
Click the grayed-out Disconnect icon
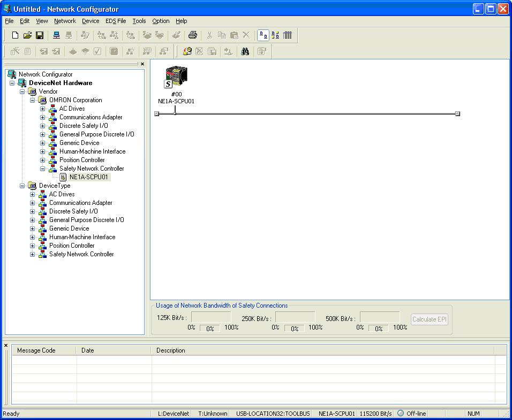click(69, 35)
